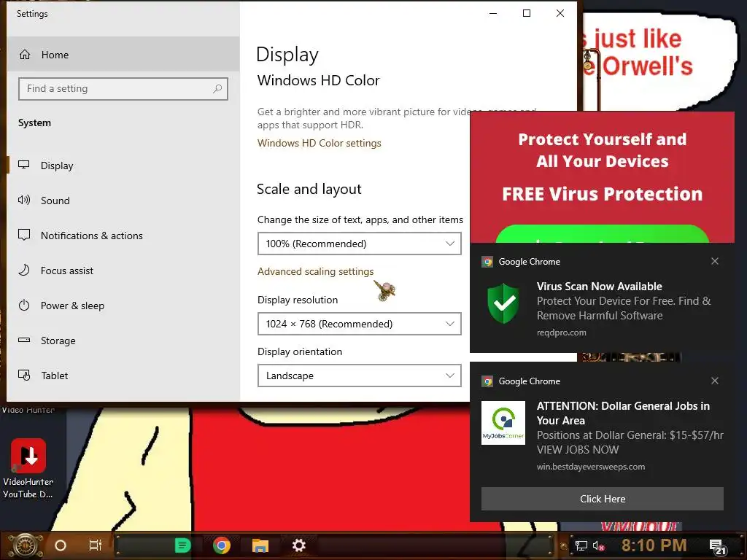Click the Click Here notification button
Screen dimensions: 747x560
coord(602,499)
